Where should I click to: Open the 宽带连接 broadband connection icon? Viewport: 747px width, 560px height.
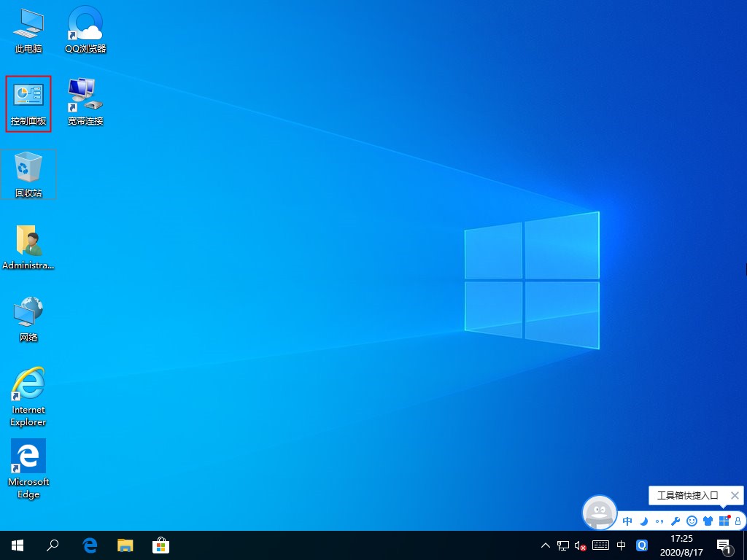pos(85,98)
